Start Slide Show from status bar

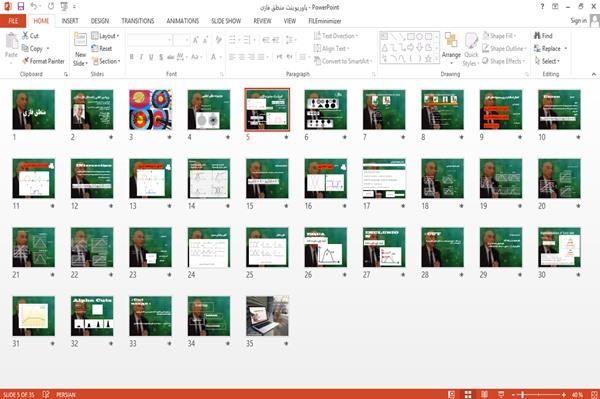tap(501, 394)
